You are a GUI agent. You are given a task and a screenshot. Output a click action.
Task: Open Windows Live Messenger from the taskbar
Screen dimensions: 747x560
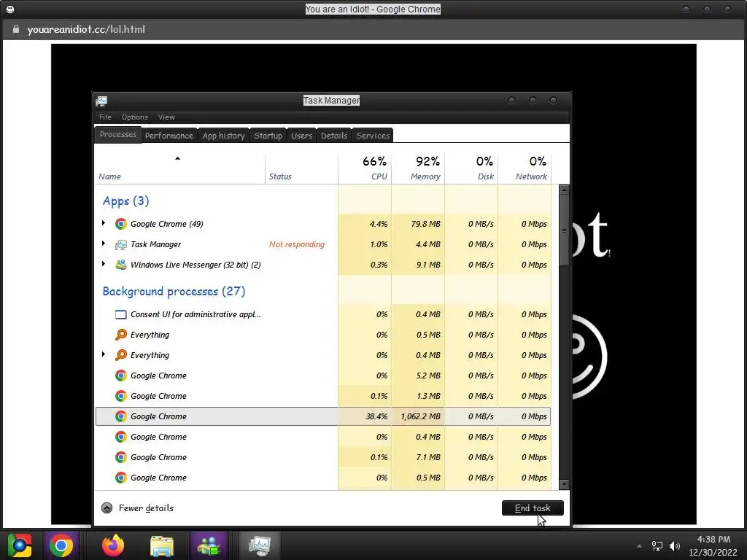[x=208, y=545]
